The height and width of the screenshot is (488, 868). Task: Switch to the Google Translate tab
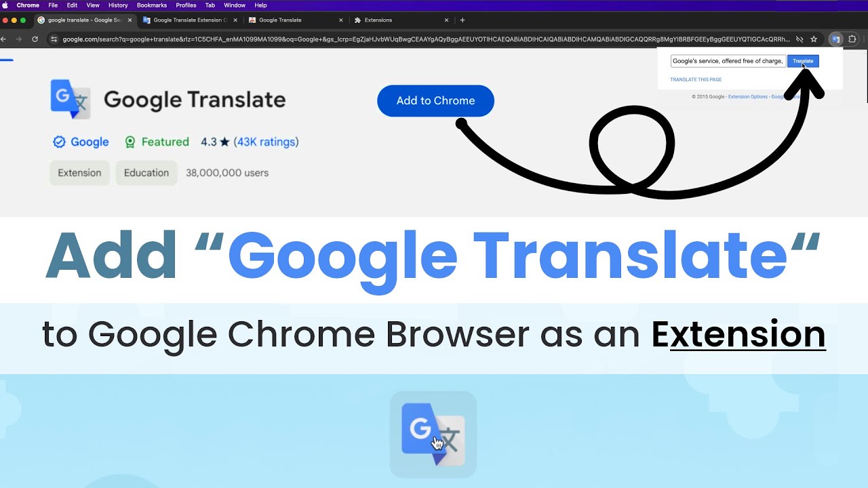tap(296, 20)
